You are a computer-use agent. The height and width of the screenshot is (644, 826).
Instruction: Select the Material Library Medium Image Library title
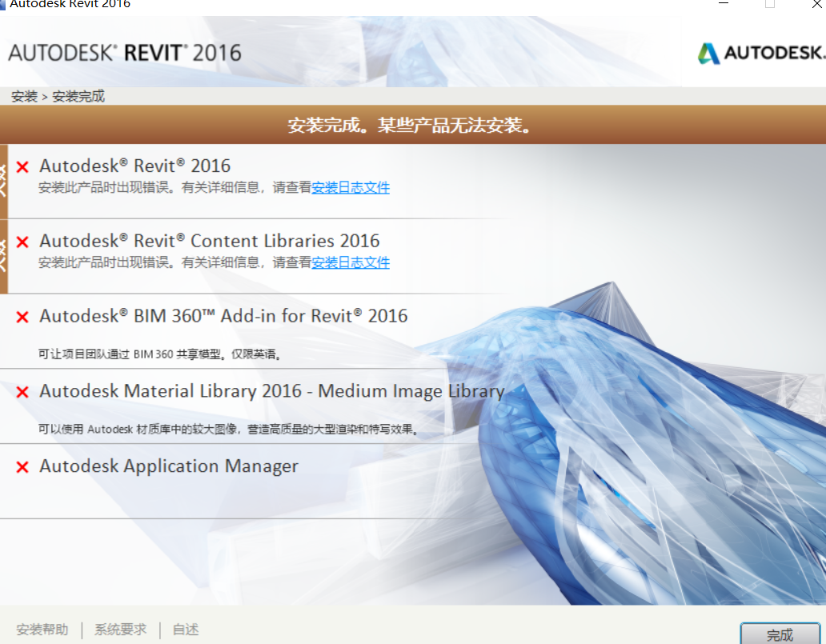tap(272, 391)
